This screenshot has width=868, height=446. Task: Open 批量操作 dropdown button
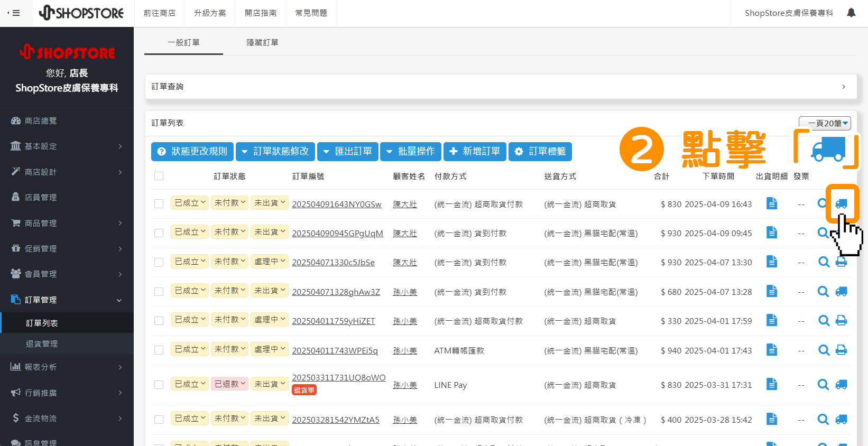[411, 152]
